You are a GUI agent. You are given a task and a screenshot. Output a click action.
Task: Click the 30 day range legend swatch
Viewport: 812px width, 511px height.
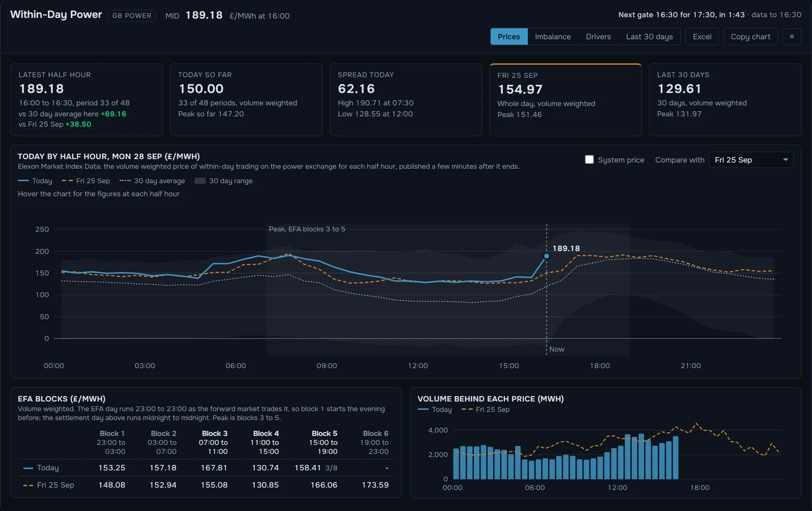click(200, 181)
